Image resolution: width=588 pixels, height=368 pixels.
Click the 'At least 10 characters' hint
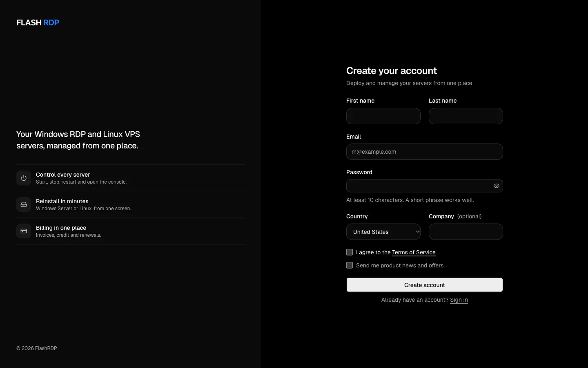pos(410,200)
